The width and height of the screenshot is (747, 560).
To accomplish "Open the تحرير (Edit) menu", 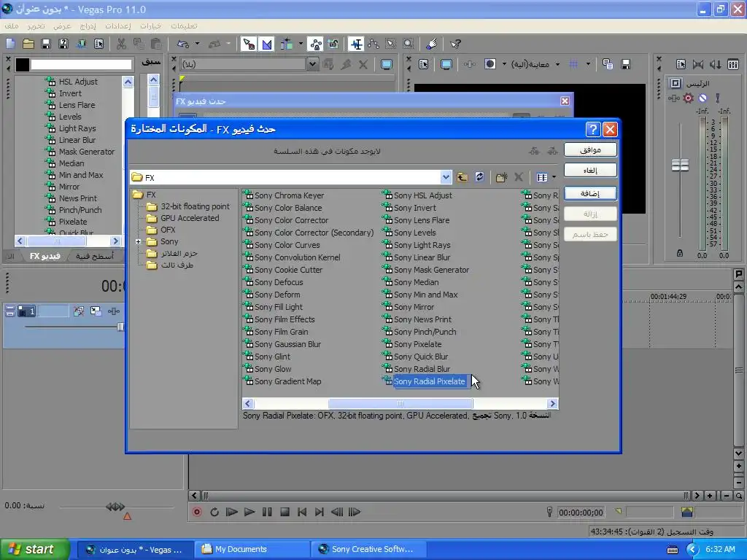I will tap(36, 26).
